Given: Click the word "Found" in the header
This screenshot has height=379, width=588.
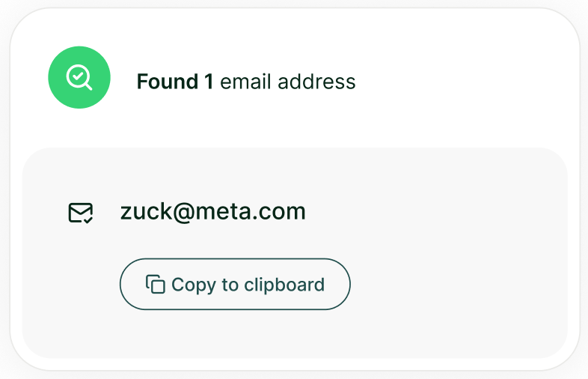Looking at the screenshot, I should tap(167, 82).
